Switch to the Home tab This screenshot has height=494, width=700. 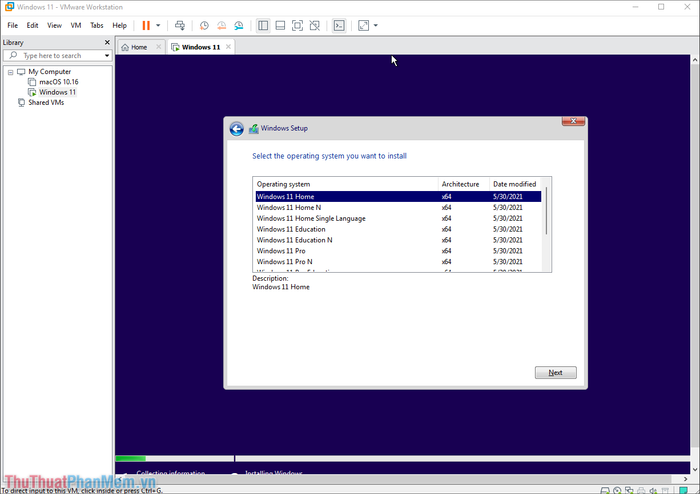point(139,47)
